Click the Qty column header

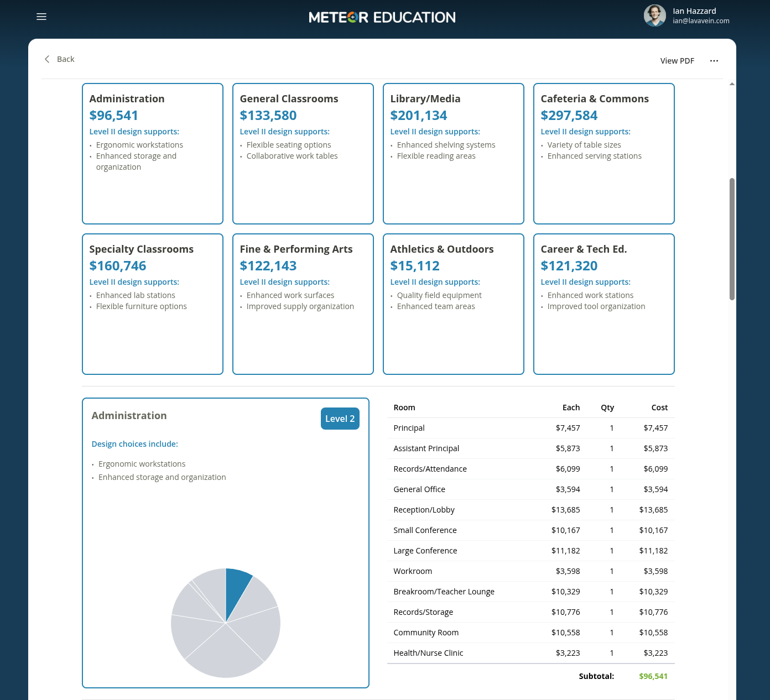[x=607, y=408]
